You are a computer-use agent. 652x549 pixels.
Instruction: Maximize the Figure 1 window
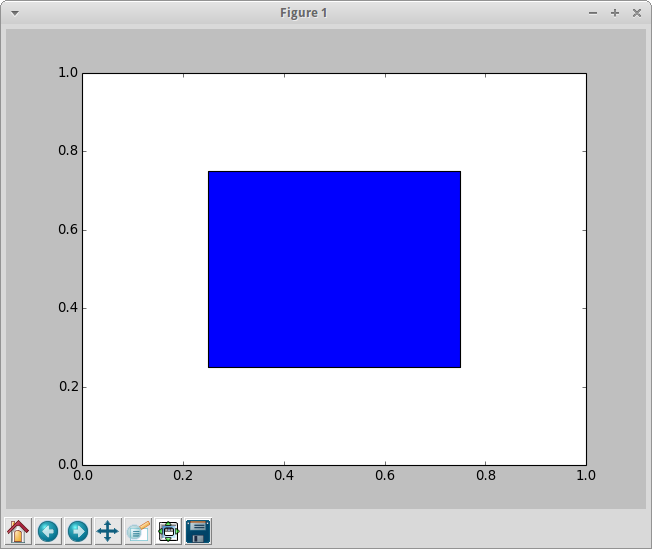coord(615,13)
